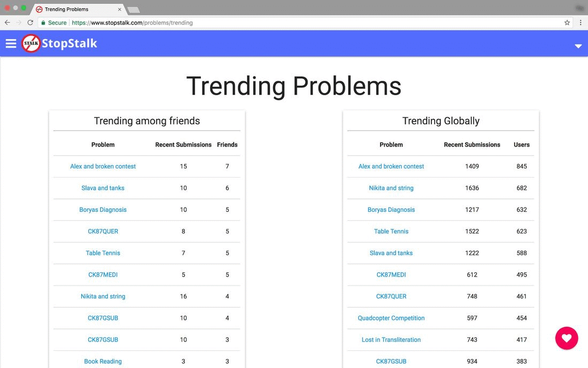Open Lost in Transliteration problem link
This screenshot has height=368, width=588.
point(391,340)
